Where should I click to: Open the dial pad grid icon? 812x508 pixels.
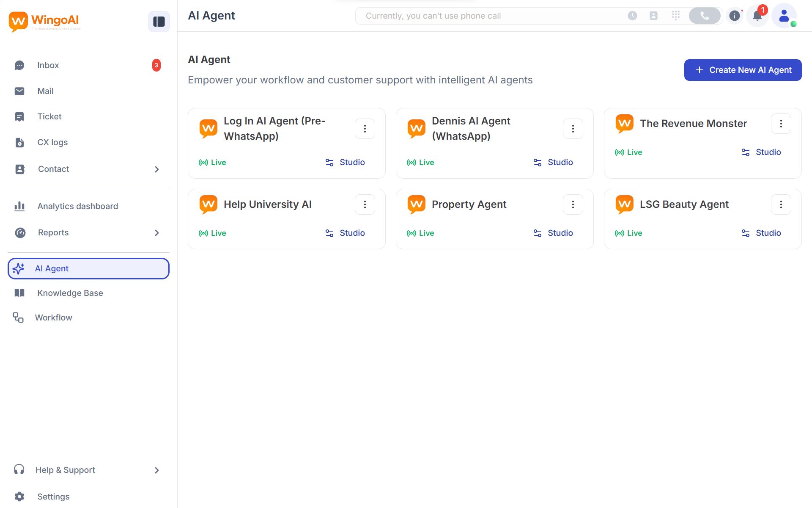click(675, 16)
